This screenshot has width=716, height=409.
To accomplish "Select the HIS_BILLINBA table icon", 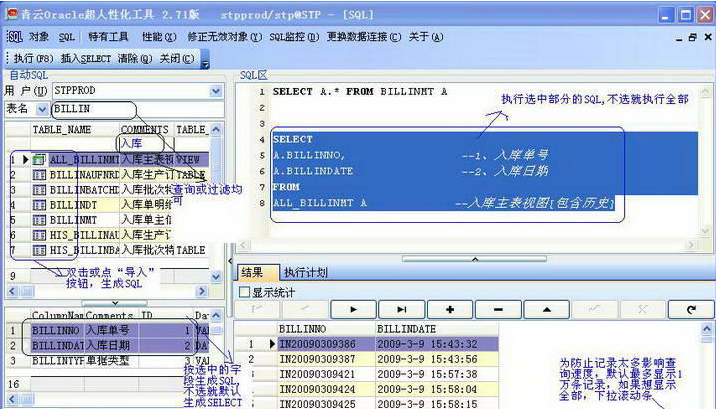I will click(x=39, y=250).
